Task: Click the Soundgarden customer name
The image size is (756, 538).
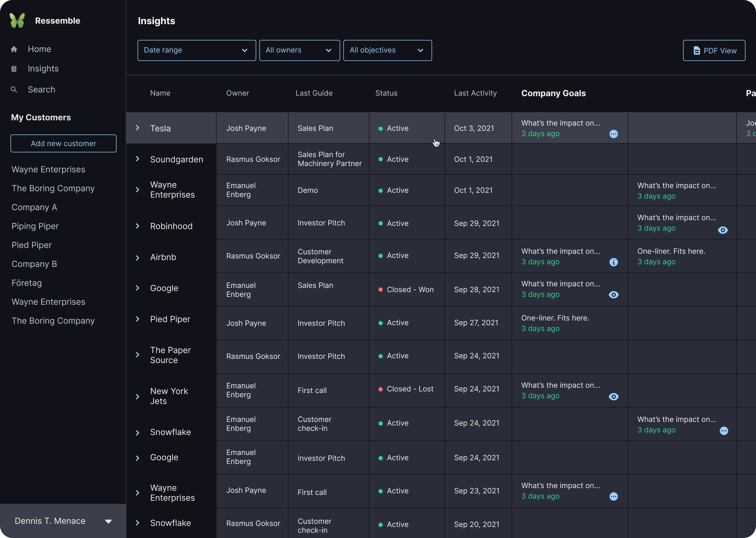Action: pyautogui.click(x=177, y=159)
